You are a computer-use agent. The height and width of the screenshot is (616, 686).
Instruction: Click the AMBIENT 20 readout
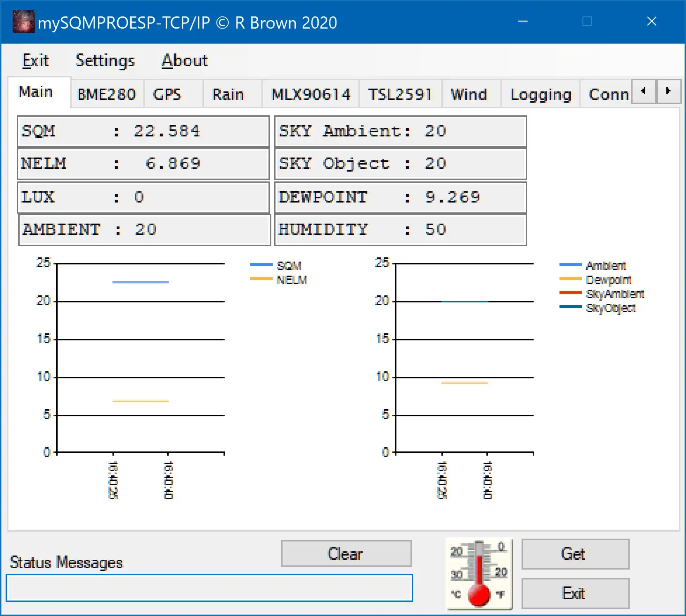[x=145, y=230]
